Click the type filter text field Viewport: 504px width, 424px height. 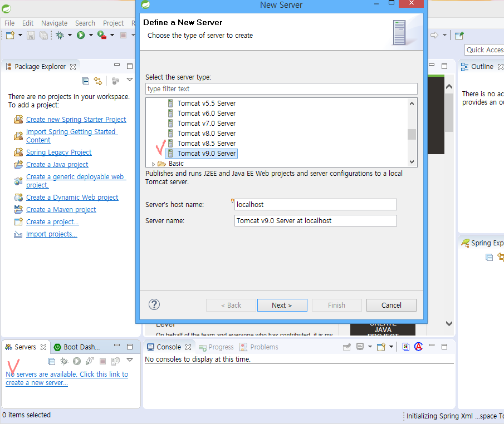[281, 88]
